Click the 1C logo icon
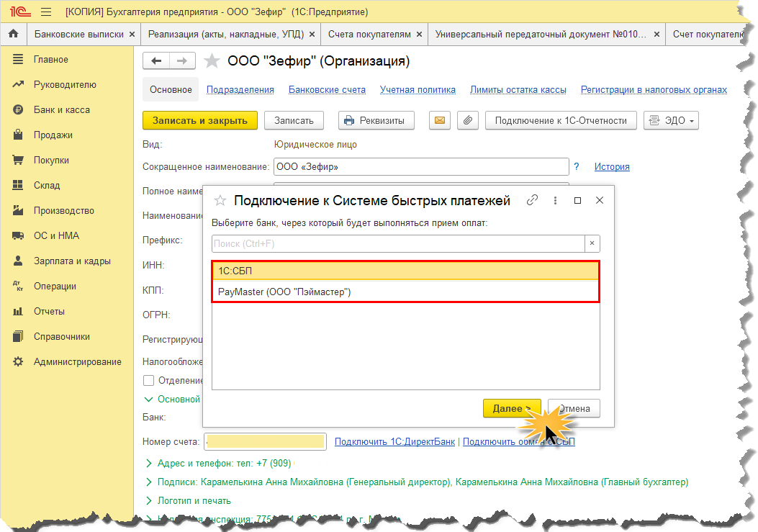 20,12
